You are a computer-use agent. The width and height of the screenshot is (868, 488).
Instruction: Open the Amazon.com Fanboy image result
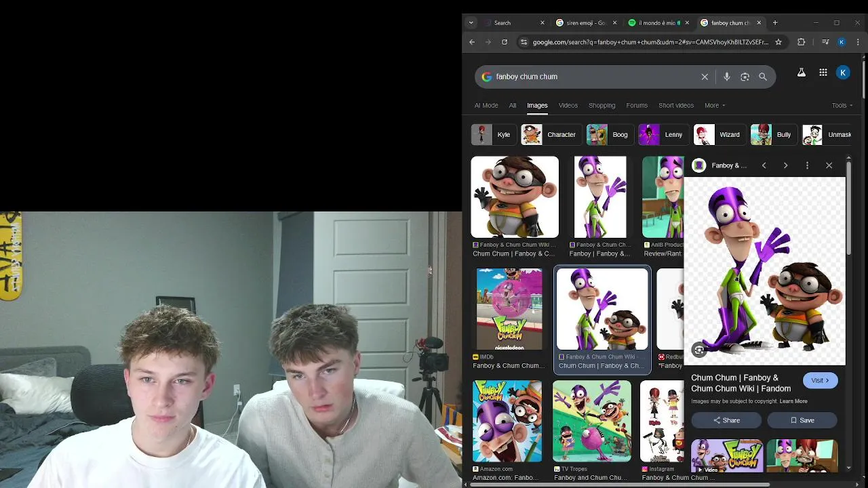507,421
